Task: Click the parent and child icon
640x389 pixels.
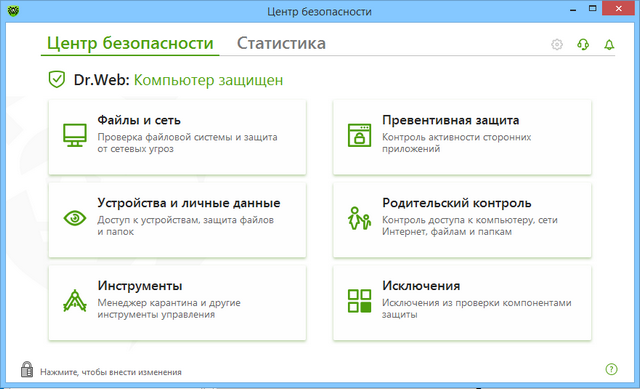Action: click(x=359, y=218)
